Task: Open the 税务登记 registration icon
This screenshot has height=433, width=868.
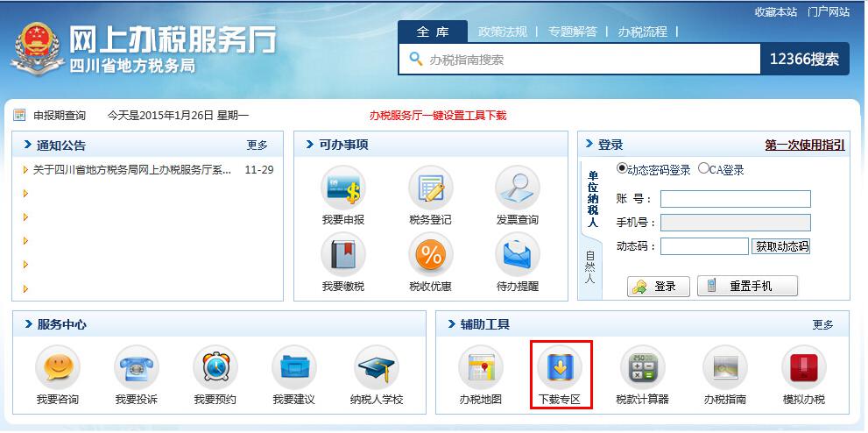Action: (431, 188)
